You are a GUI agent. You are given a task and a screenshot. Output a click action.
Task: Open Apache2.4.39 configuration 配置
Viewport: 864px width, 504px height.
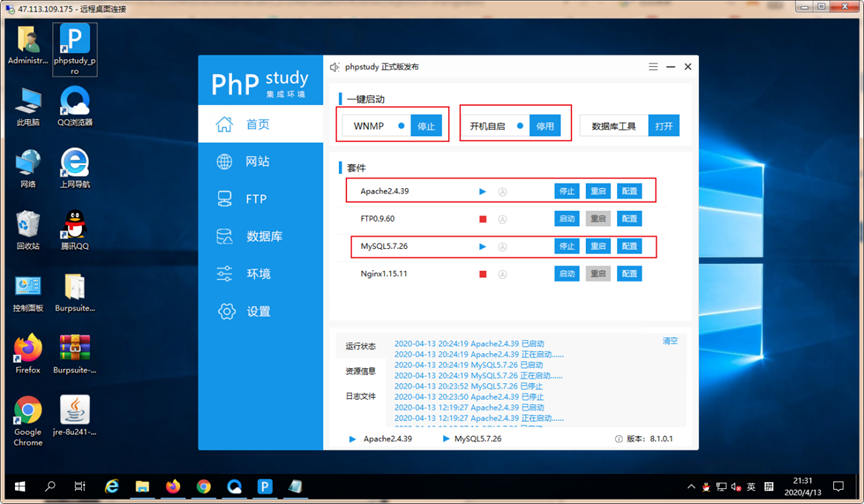(629, 191)
